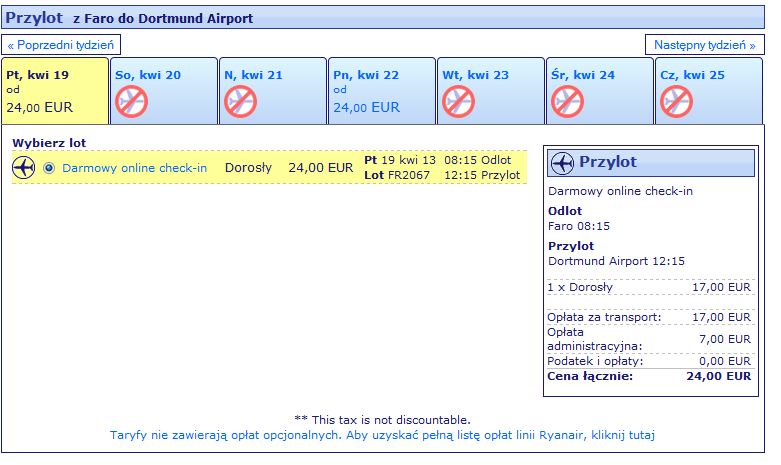781x465 pixels.
Task: Go to Poprzedni tydzień (previous week)
Action: click(x=61, y=45)
